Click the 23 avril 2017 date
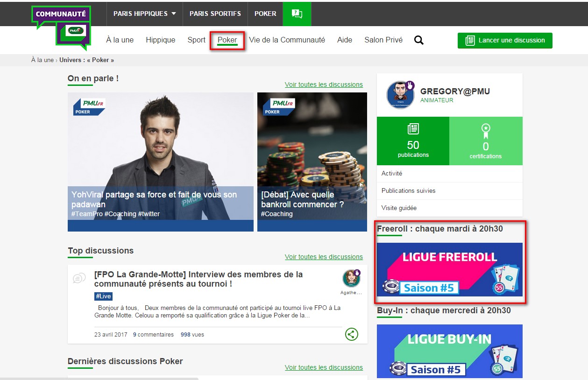 tap(111, 335)
